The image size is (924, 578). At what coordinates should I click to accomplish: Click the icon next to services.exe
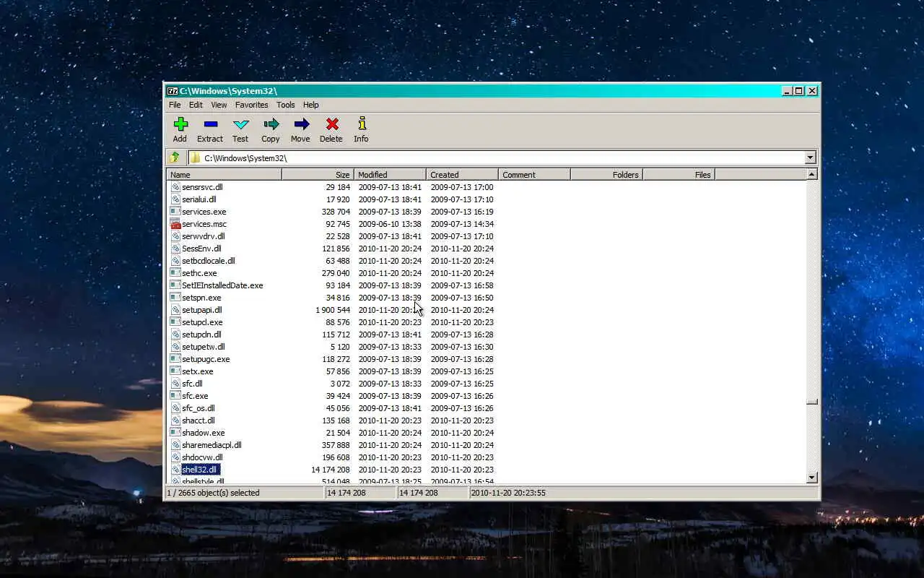click(x=175, y=212)
